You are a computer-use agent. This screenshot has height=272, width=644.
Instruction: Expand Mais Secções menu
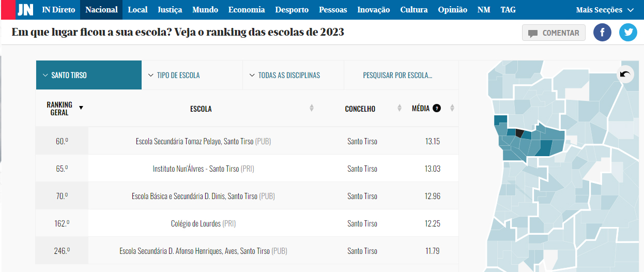click(605, 10)
